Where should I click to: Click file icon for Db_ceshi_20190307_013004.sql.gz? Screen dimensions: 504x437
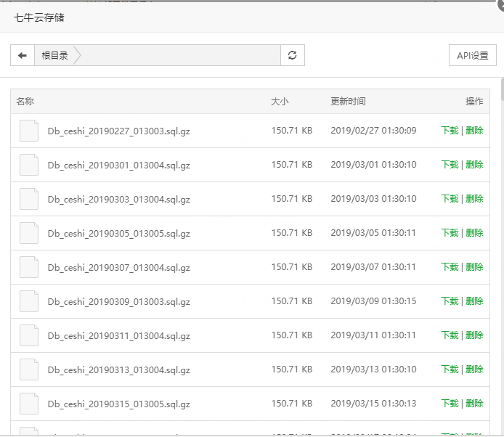pos(29,267)
